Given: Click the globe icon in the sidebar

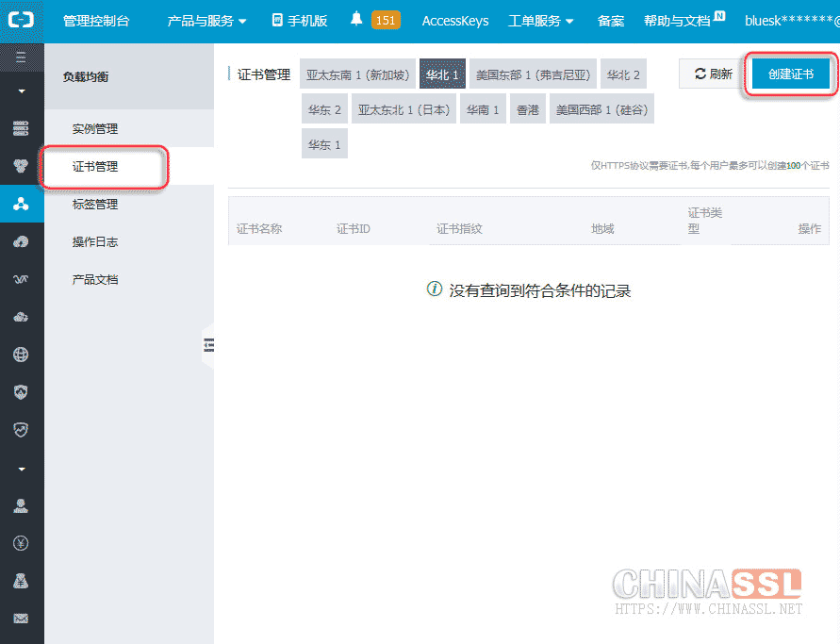Looking at the screenshot, I should [21, 355].
